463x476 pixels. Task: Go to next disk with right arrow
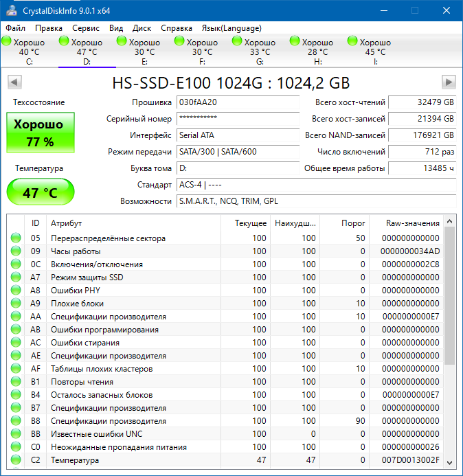[449, 82]
